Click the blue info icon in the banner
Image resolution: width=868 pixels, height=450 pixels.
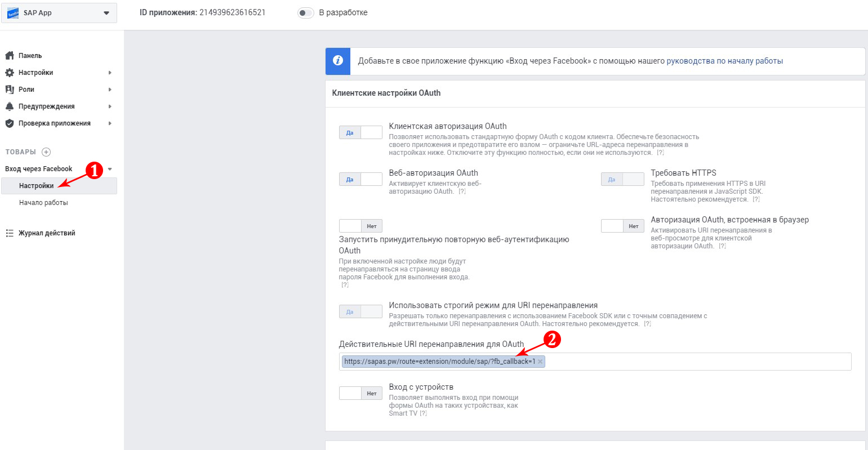(338, 61)
